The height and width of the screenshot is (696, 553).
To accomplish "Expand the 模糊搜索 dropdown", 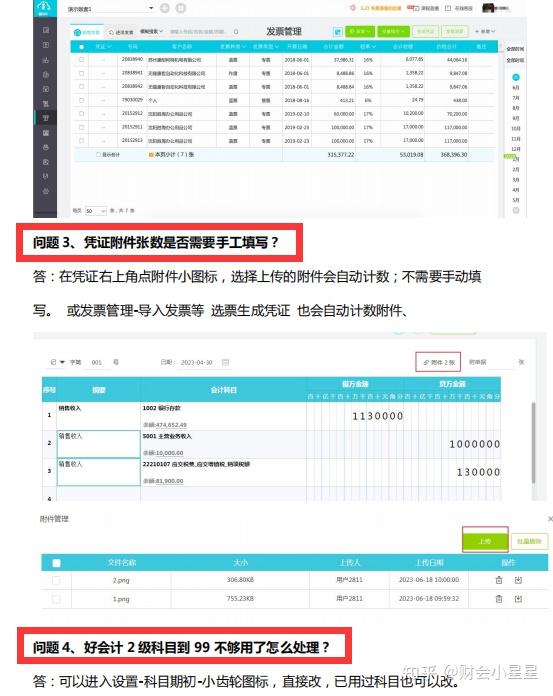I will point(151,32).
